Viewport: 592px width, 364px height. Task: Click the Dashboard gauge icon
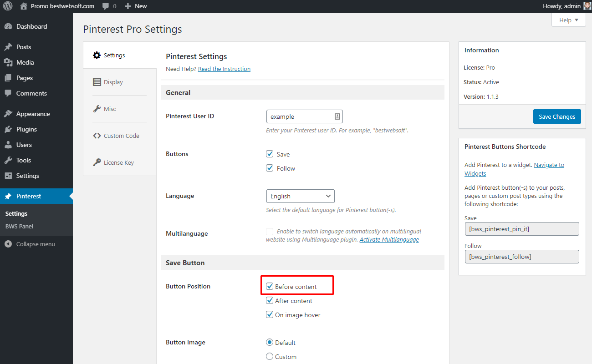[8, 26]
